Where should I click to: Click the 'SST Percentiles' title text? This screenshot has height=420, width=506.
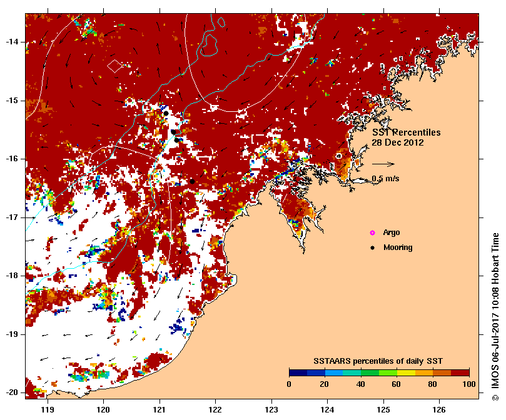[x=407, y=132]
